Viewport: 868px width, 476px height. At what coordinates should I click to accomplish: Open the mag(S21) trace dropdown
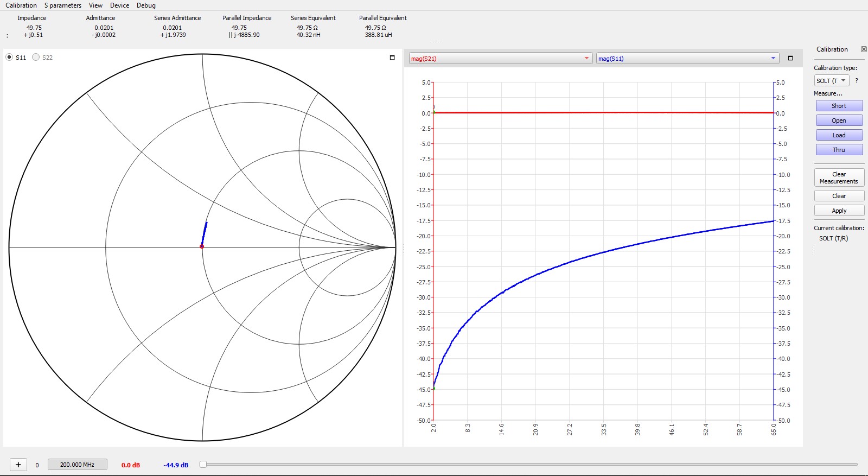500,58
